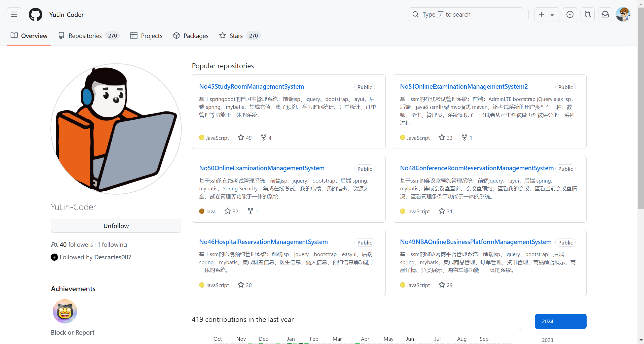This screenshot has width=644, height=344.
Task: Open the create new plus dropdown
Action: [547, 14]
